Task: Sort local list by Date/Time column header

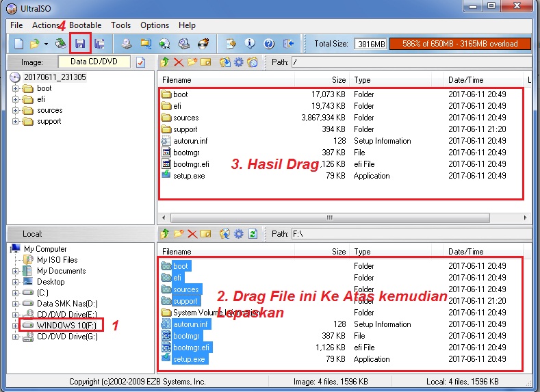Action: [x=483, y=252]
